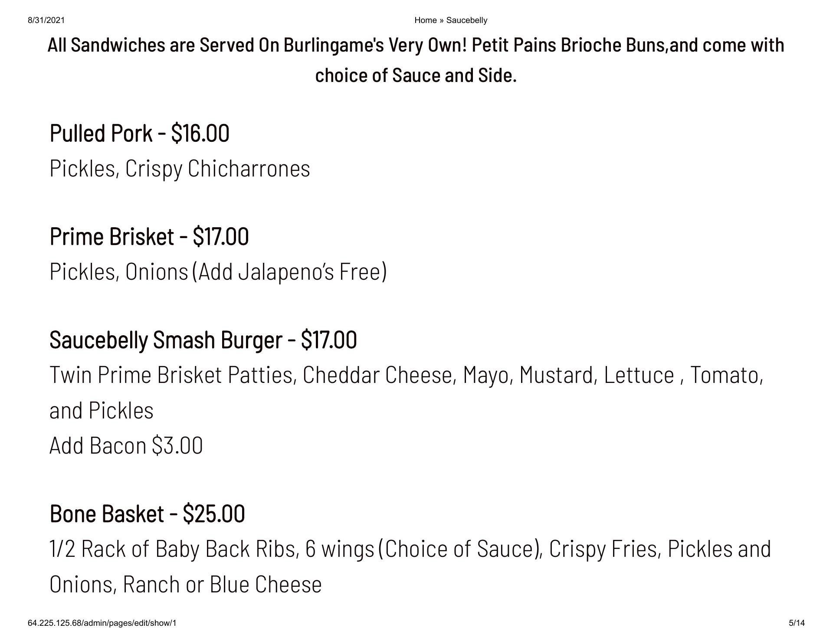Select the Prime Brisket - $17.00 heading
This screenshot has width=833, height=644.
tap(149, 236)
